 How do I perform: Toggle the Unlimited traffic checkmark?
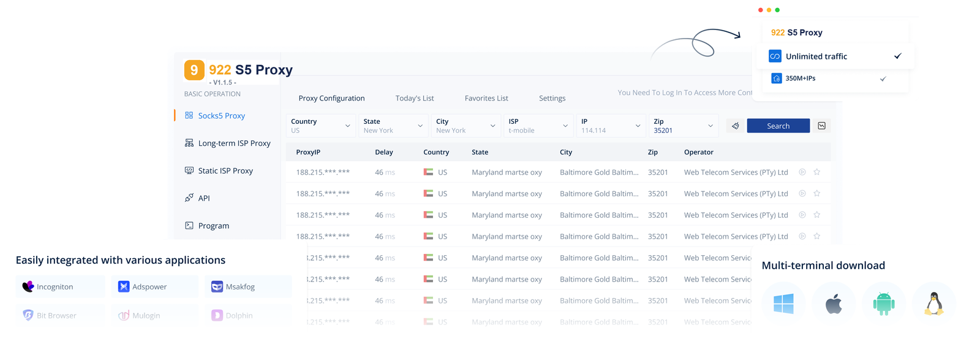897,56
